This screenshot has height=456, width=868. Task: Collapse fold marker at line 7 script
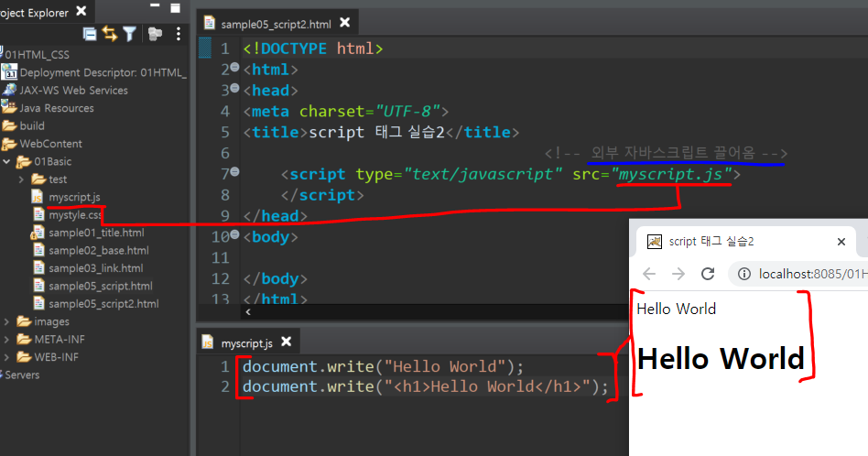pyautogui.click(x=234, y=171)
